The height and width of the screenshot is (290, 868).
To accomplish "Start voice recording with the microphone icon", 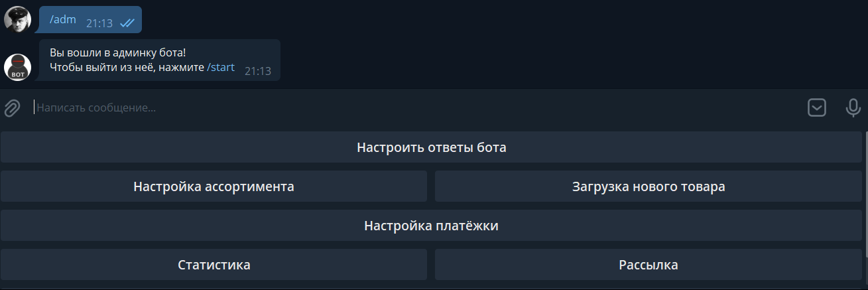I will (853, 108).
